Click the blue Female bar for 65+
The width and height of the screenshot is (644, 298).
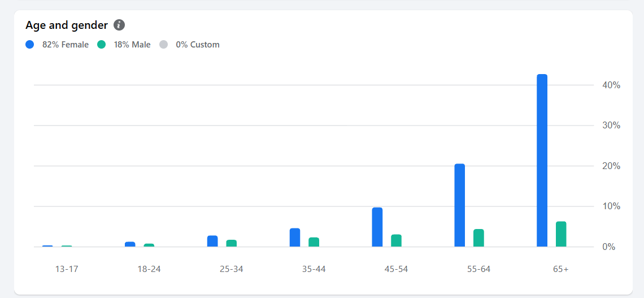pos(542,161)
